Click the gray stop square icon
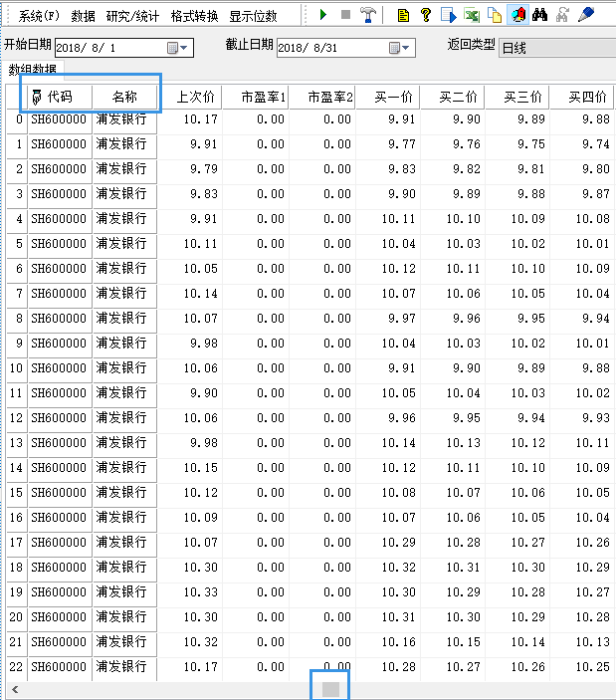 345,15
